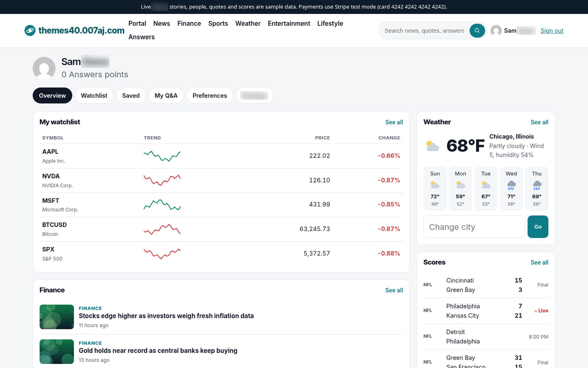
Task: Click the current weather partly cloudy icon
Action: tap(433, 146)
